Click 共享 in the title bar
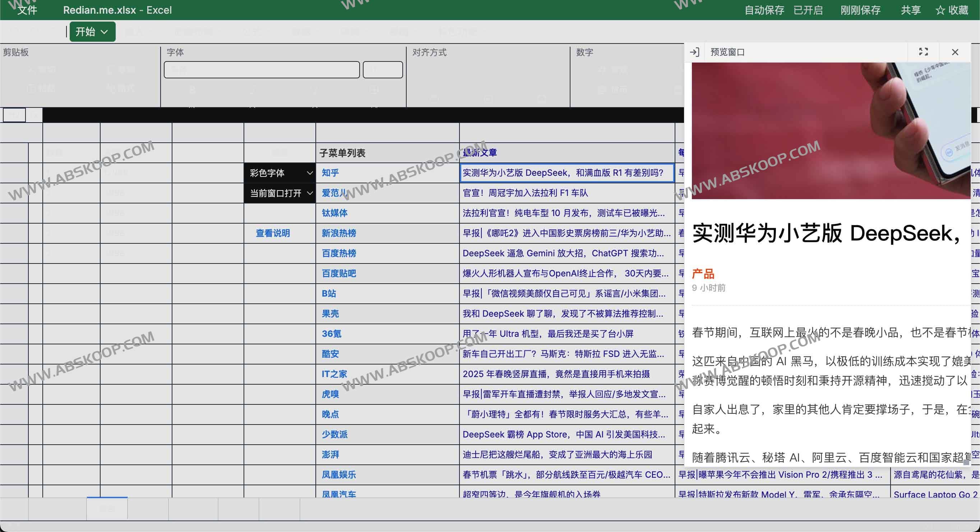Viewport: 980px width, 532px height. (910, 10)
